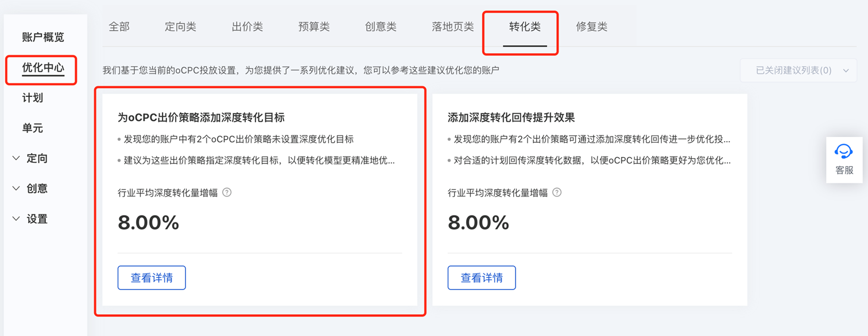The height and width of the screenshot is (336, 868).
Task: Expand the 创意 sidebar section
Action: click(x=30, y=189)
